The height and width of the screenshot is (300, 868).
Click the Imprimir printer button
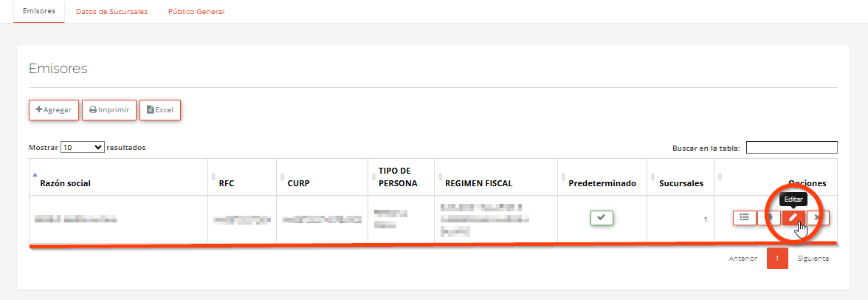(x=109, y=110)
